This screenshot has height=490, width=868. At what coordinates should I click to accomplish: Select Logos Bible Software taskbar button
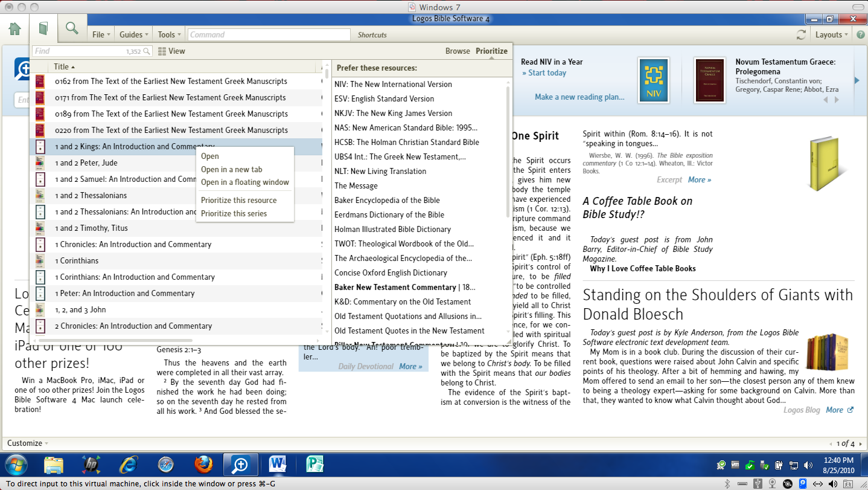pyautogui.click(x=241, y=464)
